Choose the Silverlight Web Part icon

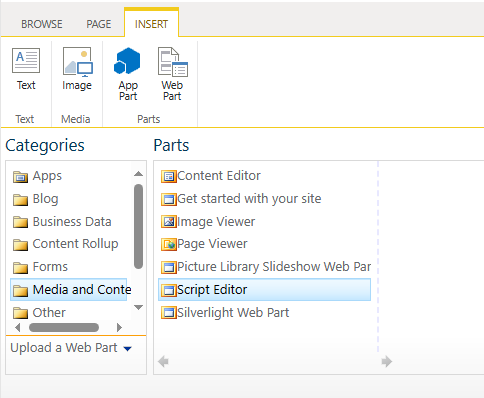point(169,313)
